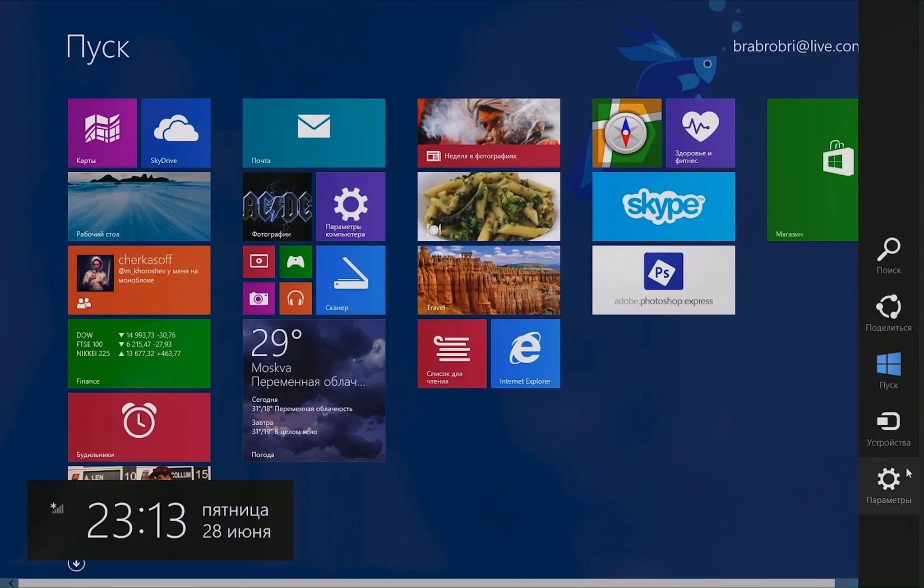The width and height of the screenshot is (924, 588).
Task: Open the Alarms (Будильники) tile
Action: (x=139, y=427)
